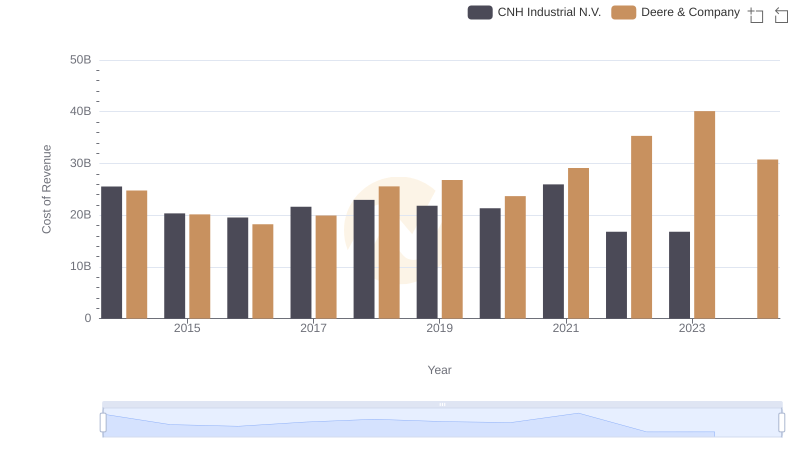Click the data zoom slider top drag bar

click(442, 404)
